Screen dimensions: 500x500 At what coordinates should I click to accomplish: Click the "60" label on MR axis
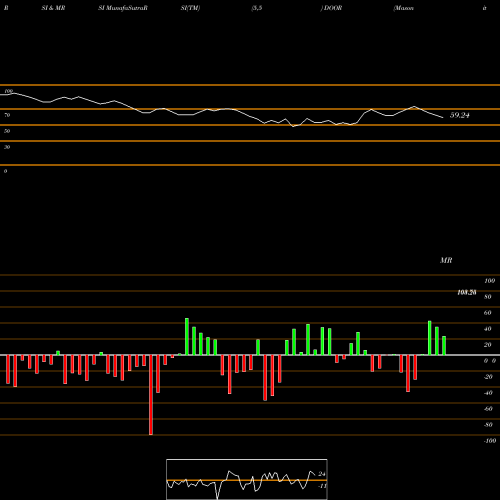[488, 313]
